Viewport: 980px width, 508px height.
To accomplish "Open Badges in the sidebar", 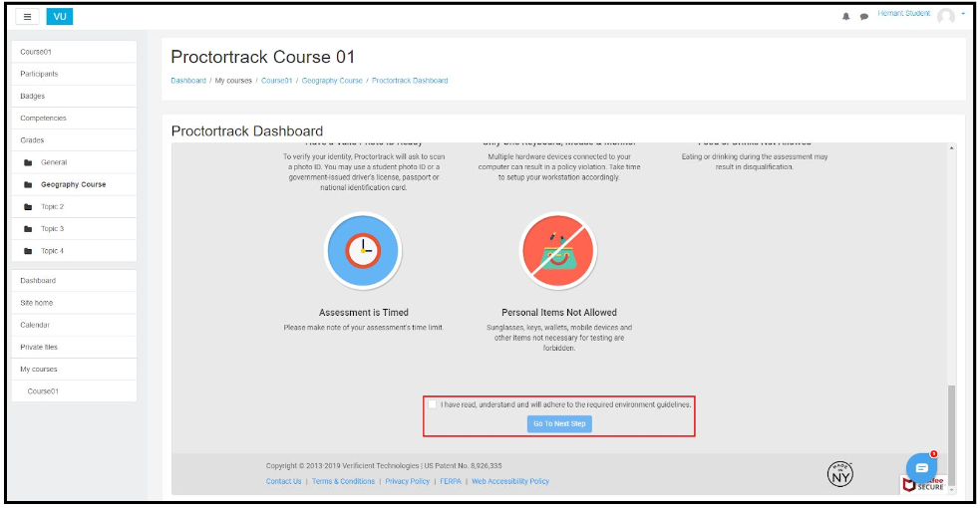I will pos(74,96).
